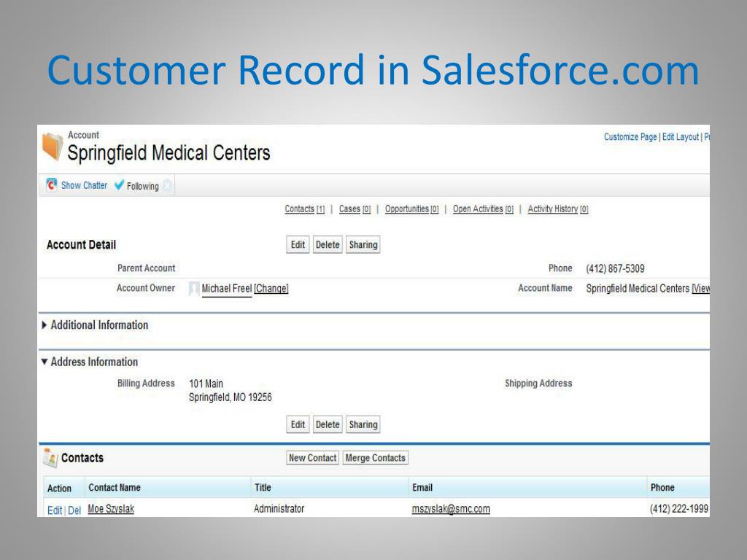Viewport: 747px width, 560px height.
Task: Click the contact phone (412) 222-1999
Action: click(679, 508)
